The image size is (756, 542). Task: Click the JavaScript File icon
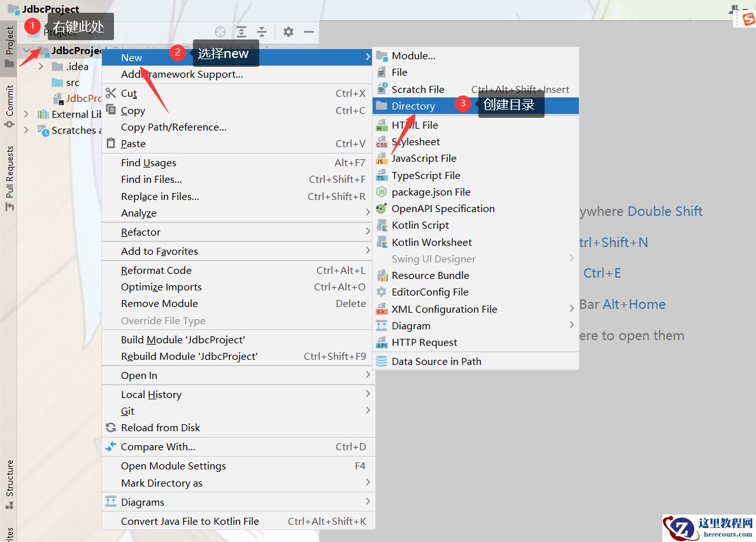[x=382, y=158]
